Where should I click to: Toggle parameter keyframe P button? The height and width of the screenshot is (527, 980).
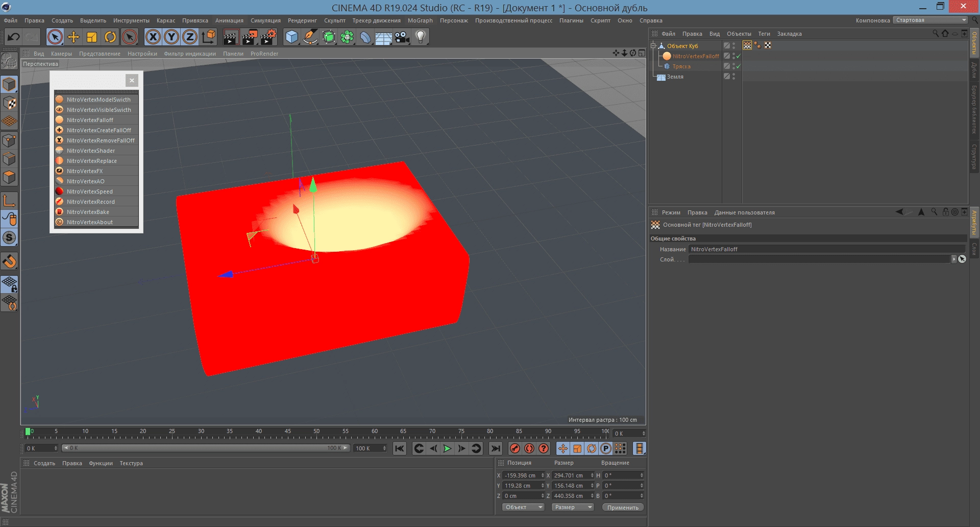(x=606, y=448)
